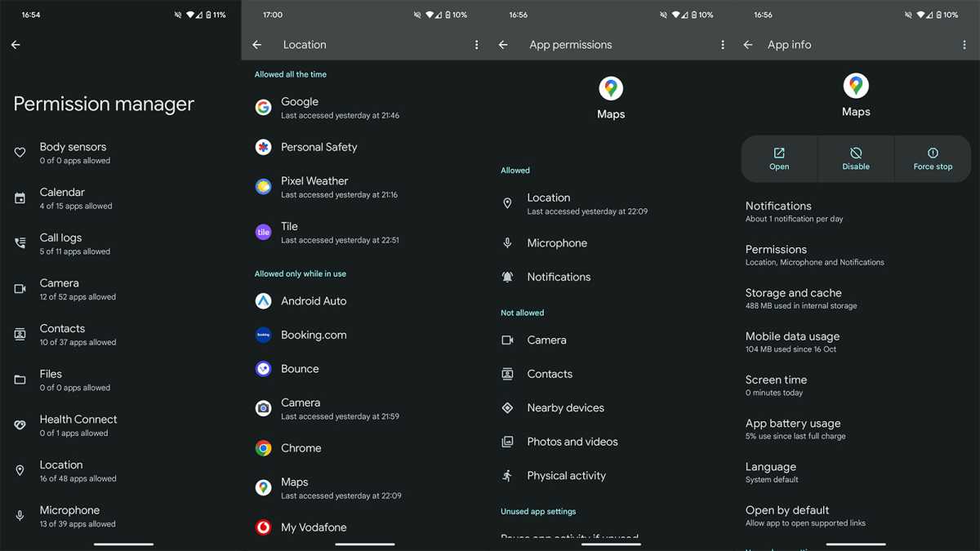
Task: Disable the Maps app
Action: coord(856,158)
